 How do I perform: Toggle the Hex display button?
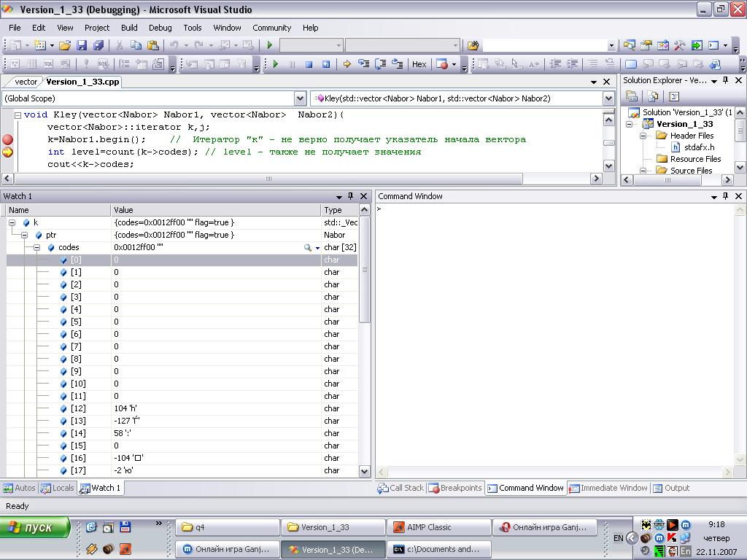[419, 64]
